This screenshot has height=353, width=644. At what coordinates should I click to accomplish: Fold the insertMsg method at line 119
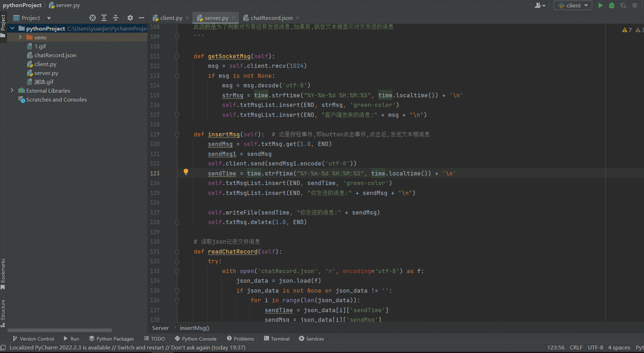coord(177,134)
